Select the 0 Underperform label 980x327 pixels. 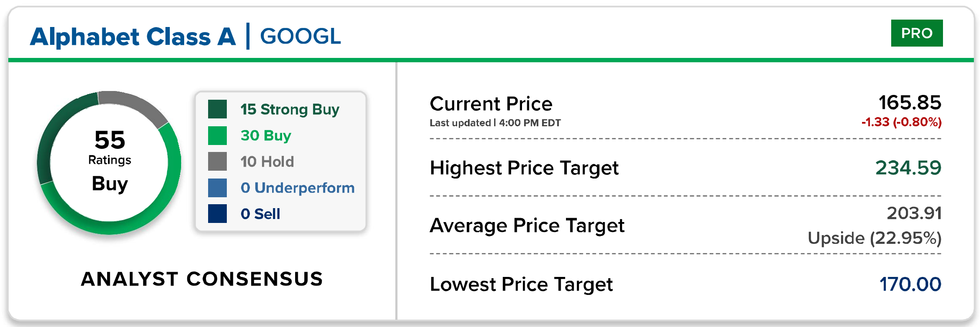297,188
